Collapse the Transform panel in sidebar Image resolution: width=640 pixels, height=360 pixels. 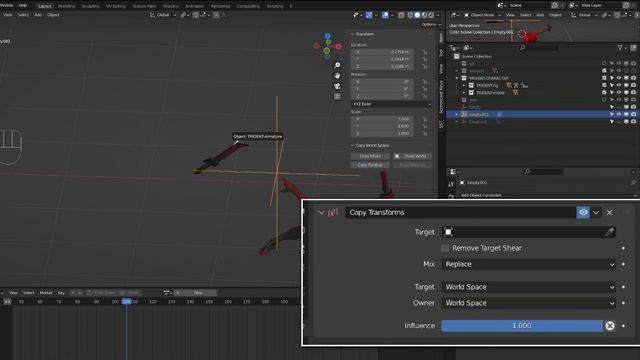tap(353, 34)
